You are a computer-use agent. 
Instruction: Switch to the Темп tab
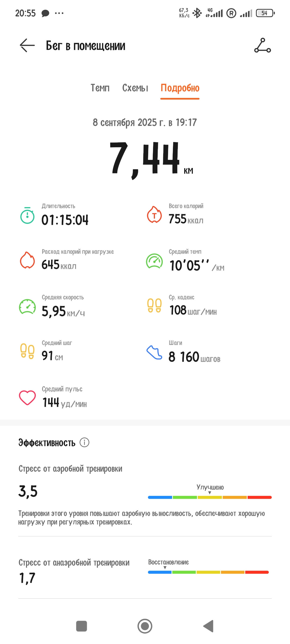100,88
